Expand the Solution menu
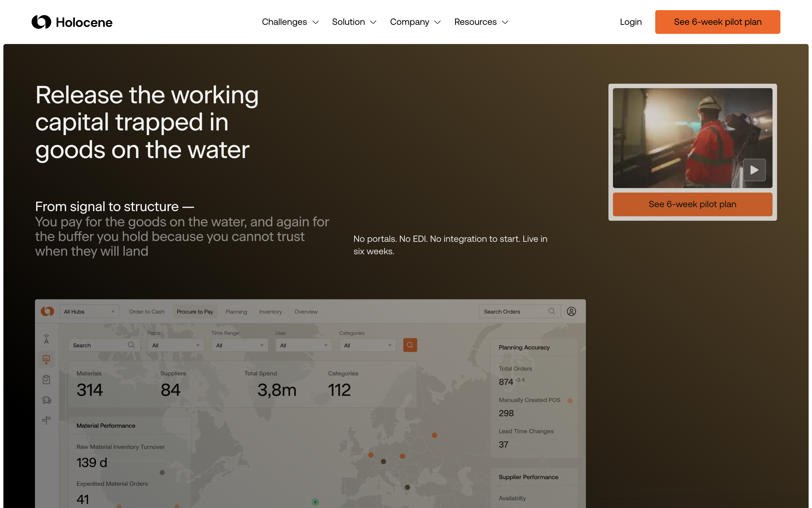This screenshot has width=812, height=508. coord(354,22)
